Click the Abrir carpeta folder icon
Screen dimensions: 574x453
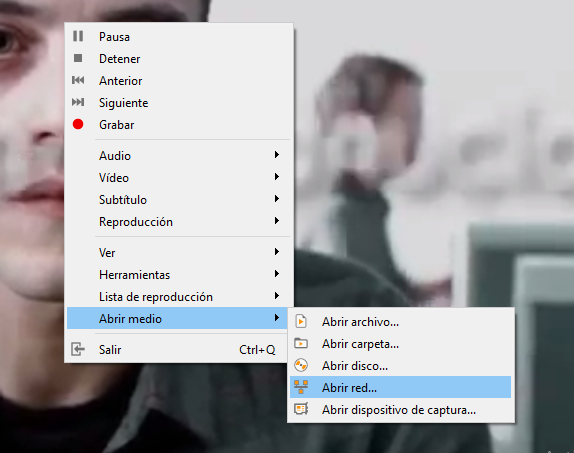(x=301, y=343)
